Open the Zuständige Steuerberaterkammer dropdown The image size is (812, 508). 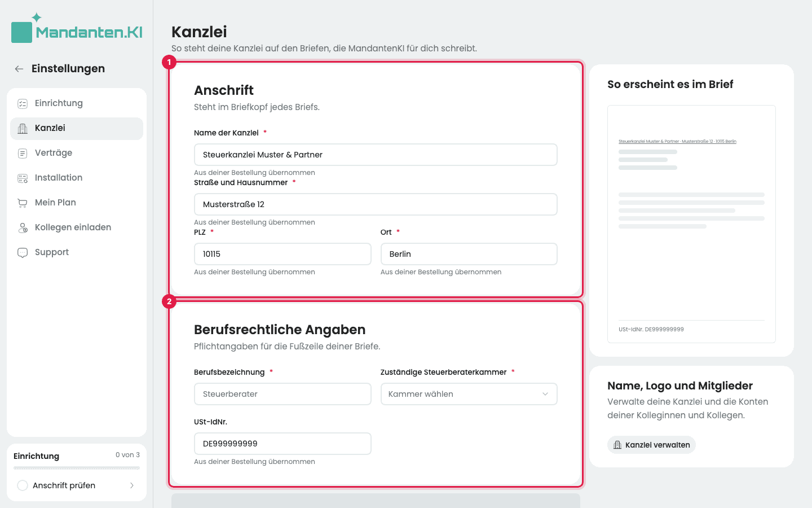tap(469, 394)
